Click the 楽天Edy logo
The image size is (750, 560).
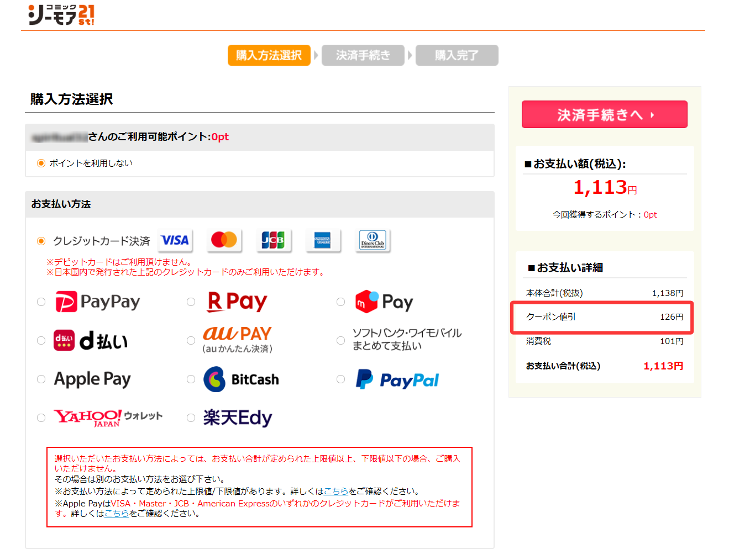click(x=238, y=418)
